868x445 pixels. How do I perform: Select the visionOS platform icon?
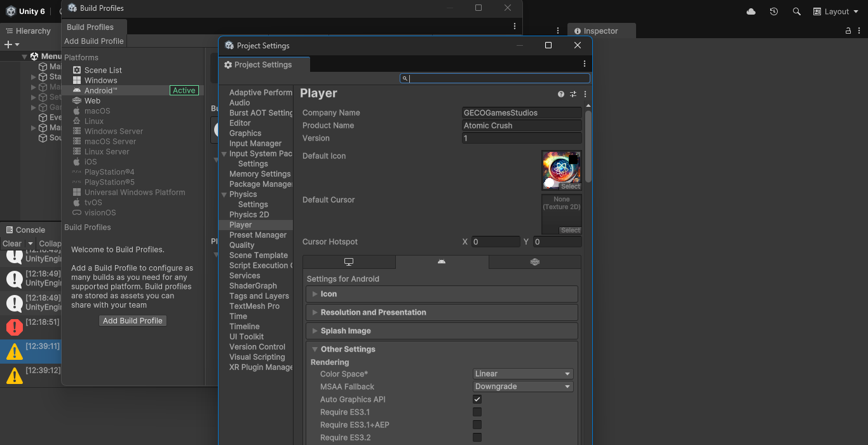77,212
